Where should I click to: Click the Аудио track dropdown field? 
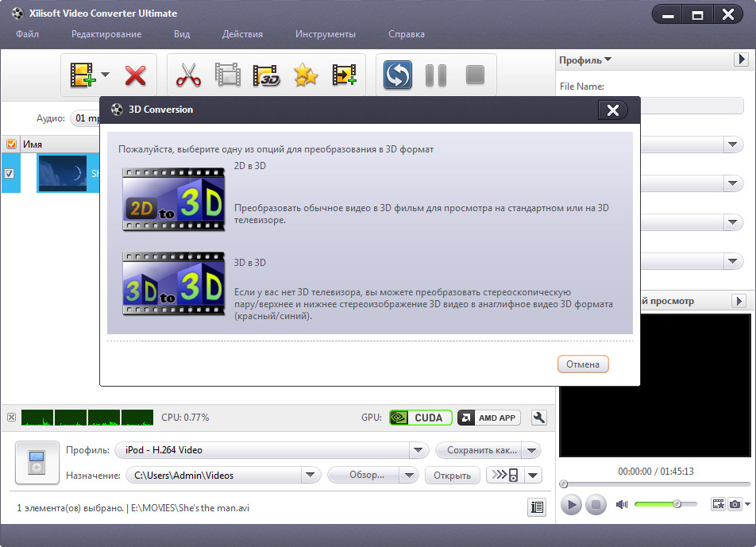pos(85,118)
